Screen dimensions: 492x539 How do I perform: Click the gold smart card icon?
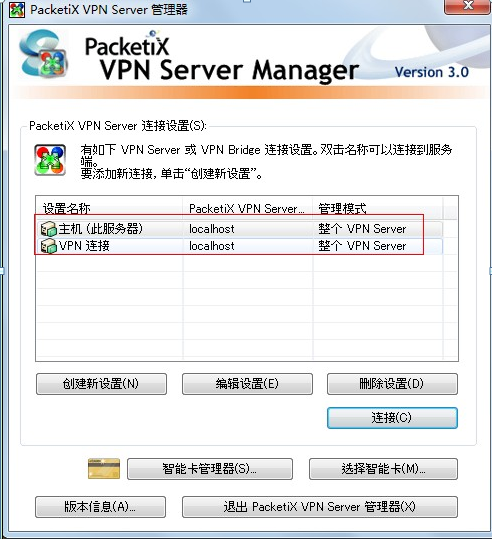pos(104,469)
